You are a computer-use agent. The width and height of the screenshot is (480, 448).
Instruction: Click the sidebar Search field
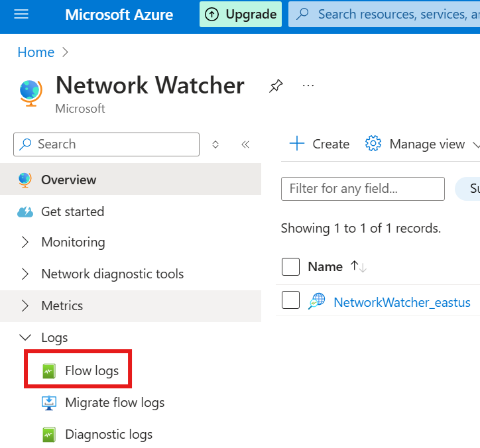point(106,144)
